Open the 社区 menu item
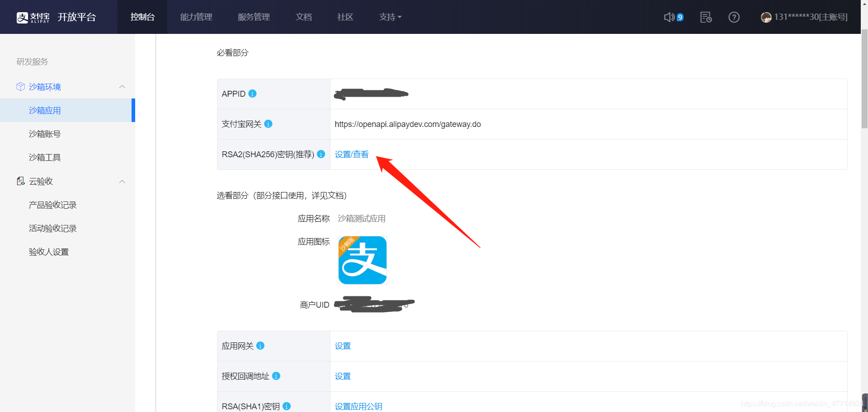The width and height of the screenshot is (868, 412). point(345,17)
